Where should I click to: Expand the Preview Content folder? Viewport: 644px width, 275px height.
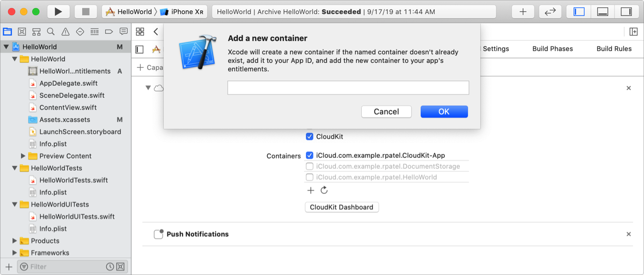click(23, 156)
